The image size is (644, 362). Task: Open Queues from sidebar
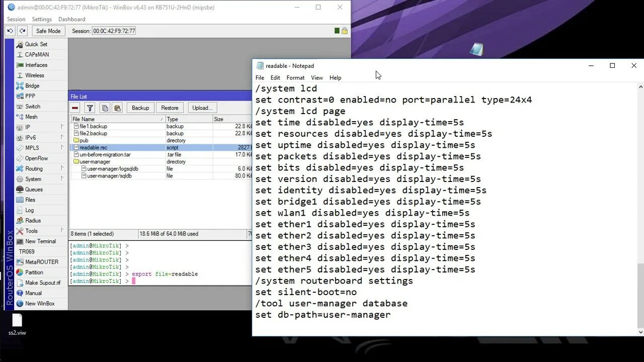[x=34, y=190]
